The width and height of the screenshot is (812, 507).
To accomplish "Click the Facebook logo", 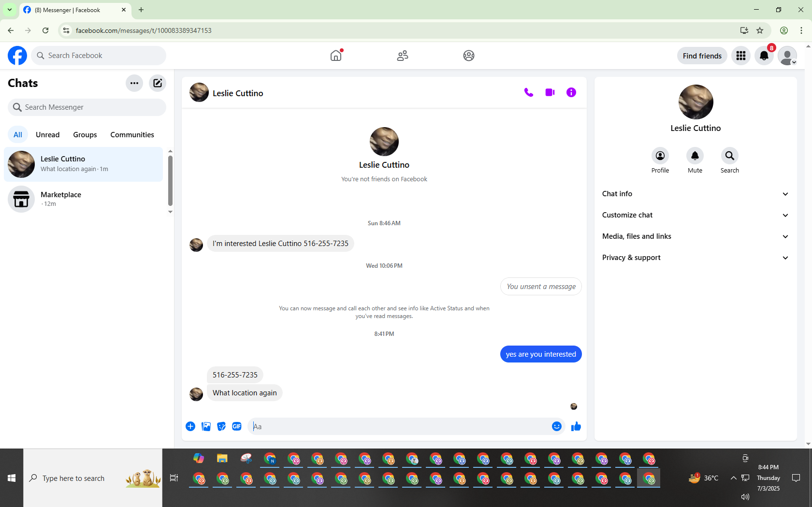I will coord(17,56).
